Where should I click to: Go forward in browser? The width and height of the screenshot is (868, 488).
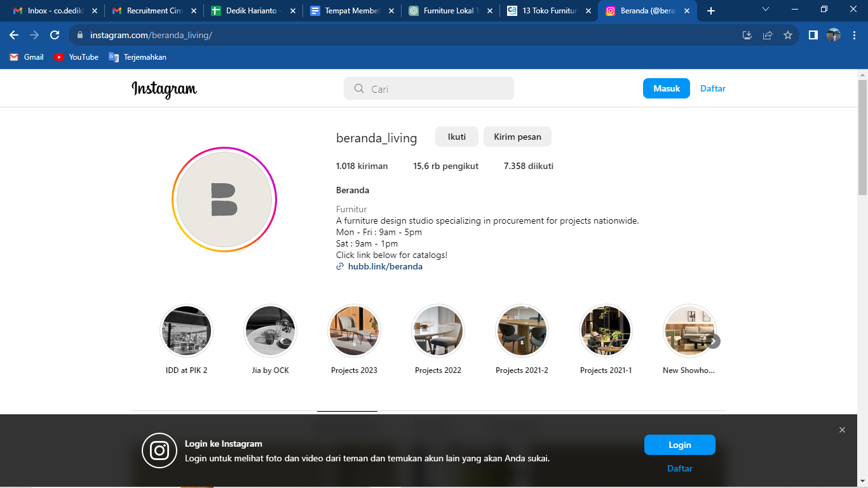34,35
